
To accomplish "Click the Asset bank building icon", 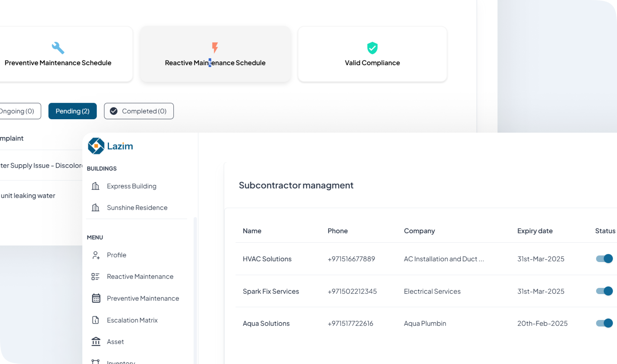I will pyautogui.click(x=96, y=342).
